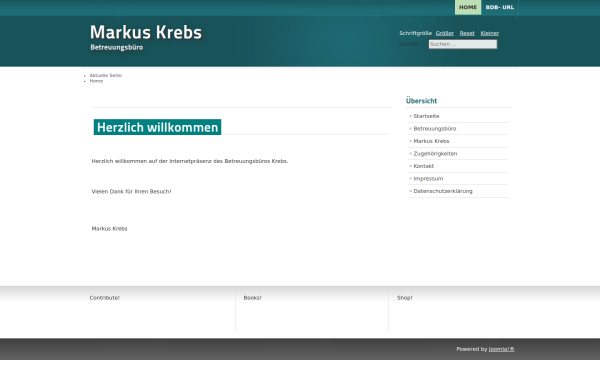
Task: Click the Markus Krebs site title
Action: tap(146, 32)
